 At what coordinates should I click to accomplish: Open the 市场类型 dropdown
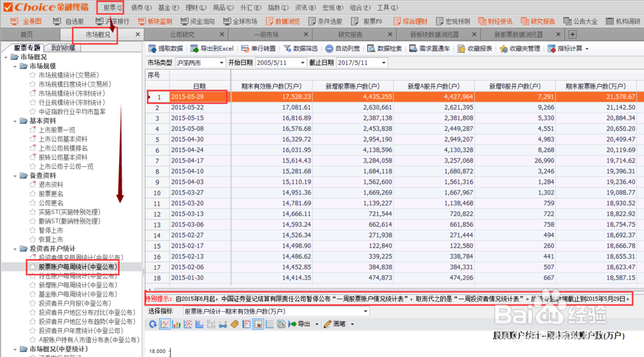(x=222, y=63)
